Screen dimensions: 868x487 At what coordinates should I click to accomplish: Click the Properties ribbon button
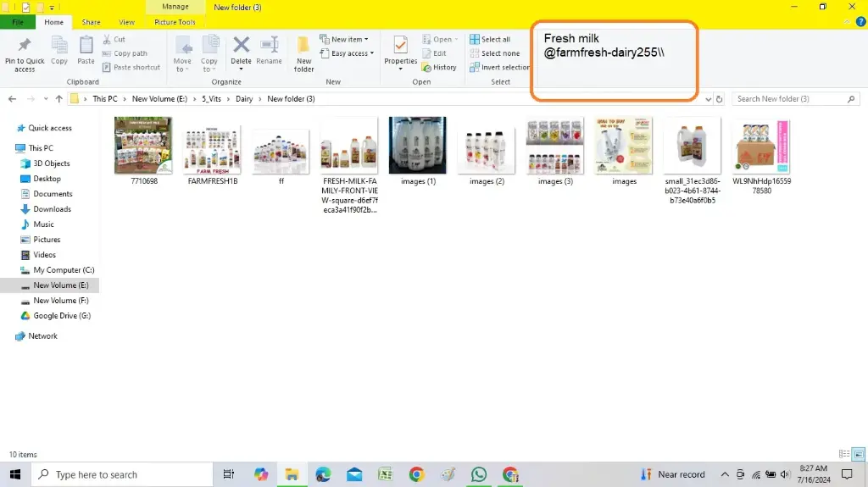(x=400, y=54)
